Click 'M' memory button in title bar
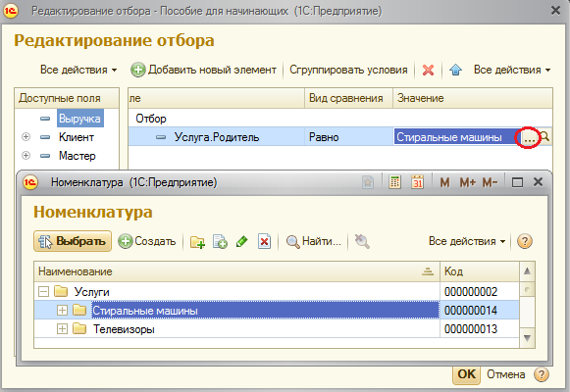 coord(445,182)
